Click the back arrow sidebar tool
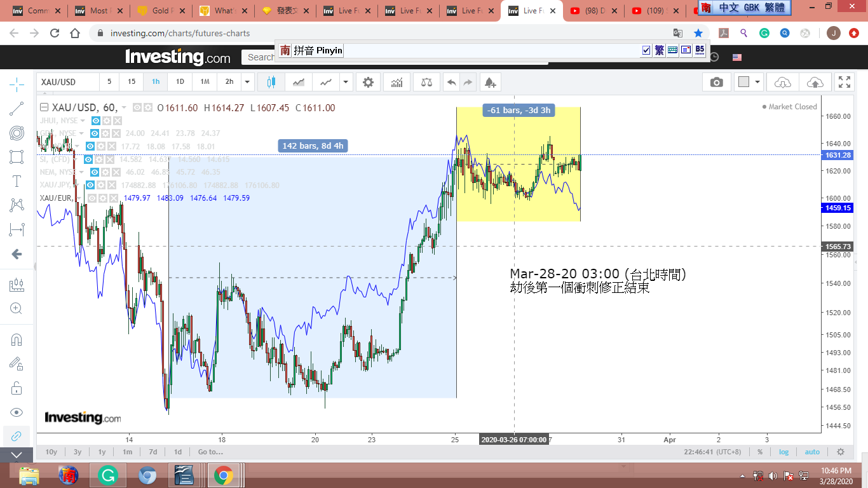Screen dimensions: 868x488 (x=17, y=254)
